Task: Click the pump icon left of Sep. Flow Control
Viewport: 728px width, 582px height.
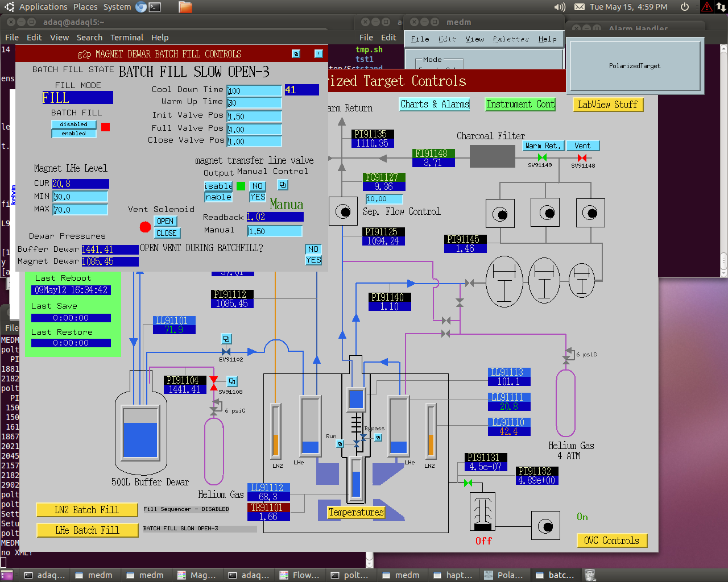Action: (343, 212)
